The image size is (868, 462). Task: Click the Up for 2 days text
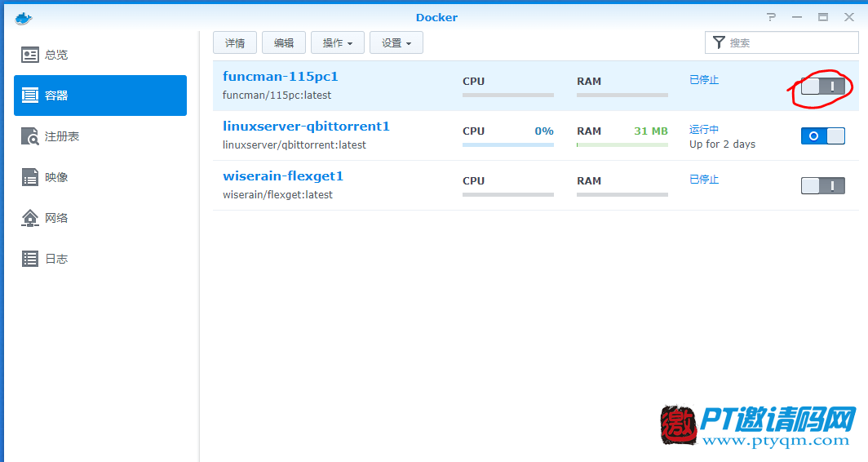pos(723,144)
